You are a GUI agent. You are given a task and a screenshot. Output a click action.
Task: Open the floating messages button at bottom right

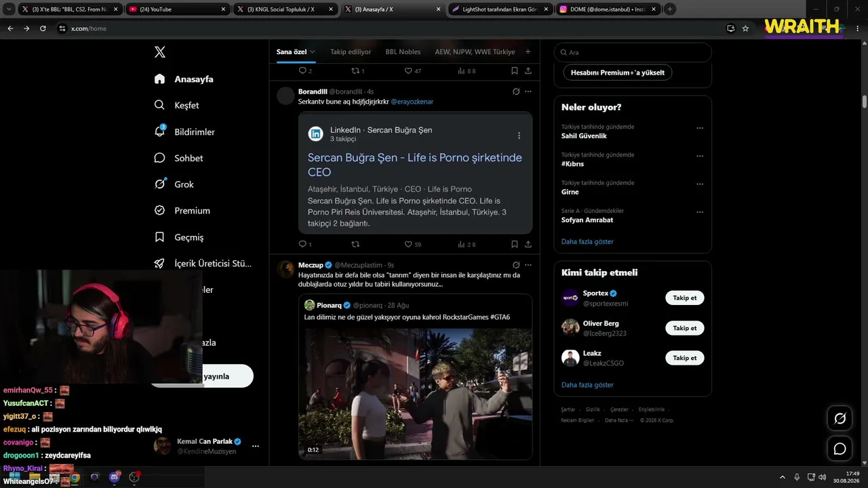(840, 449)
